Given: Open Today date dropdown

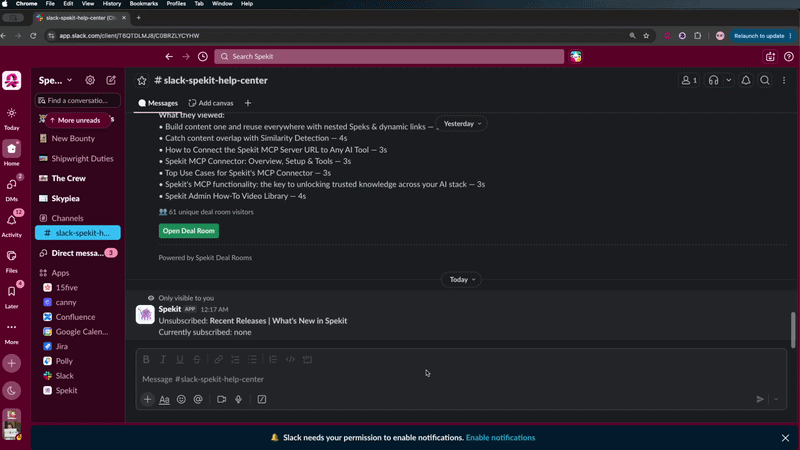Looking at the screenshot, I should 462,280.
